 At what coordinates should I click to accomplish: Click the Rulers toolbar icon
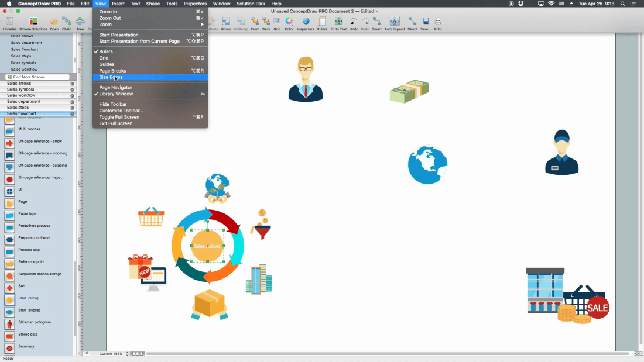tap(323, 23)
